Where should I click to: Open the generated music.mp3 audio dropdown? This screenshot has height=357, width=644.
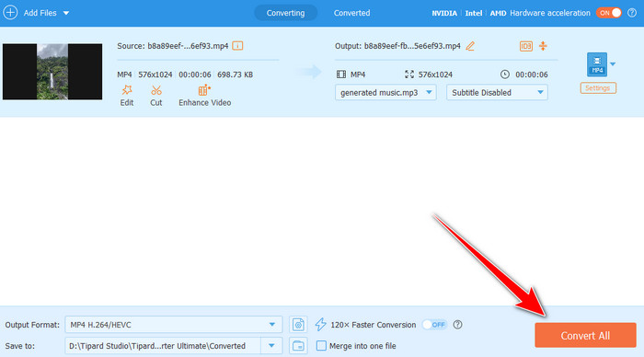point(385,92)
